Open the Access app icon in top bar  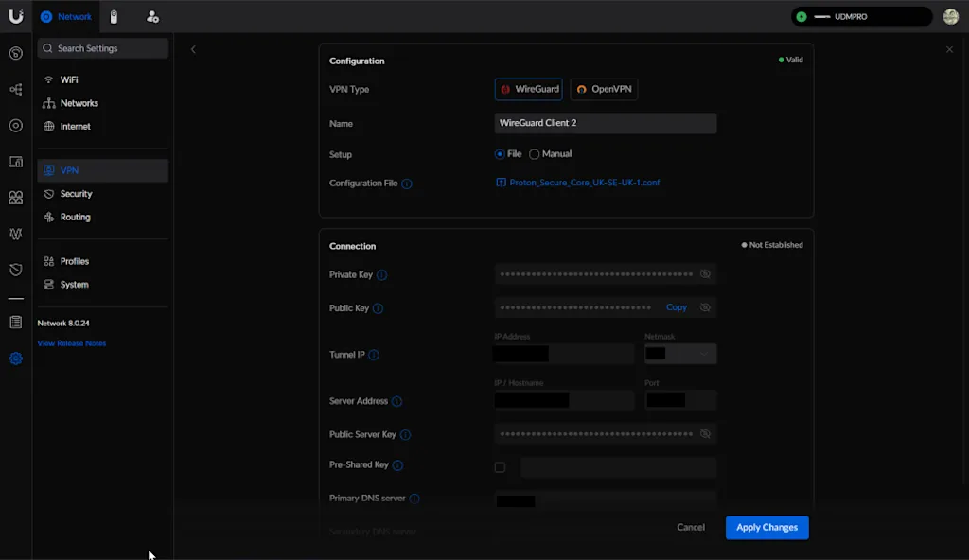coord(152,17)
